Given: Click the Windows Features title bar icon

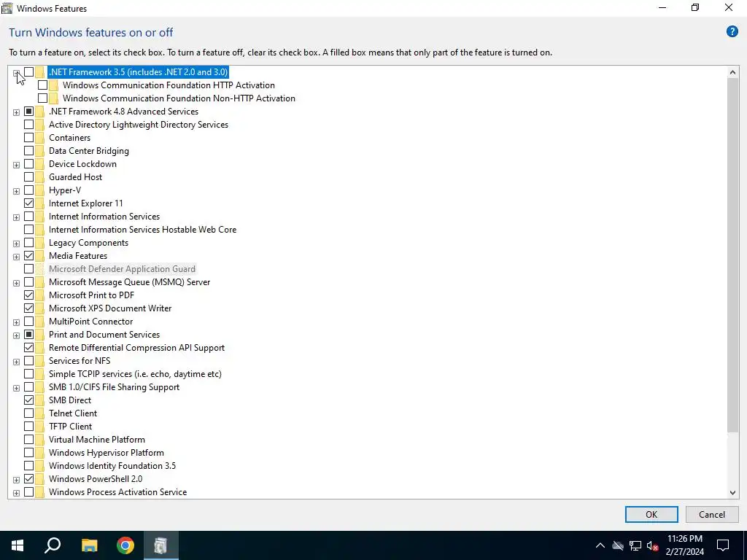Looking at the screenshot, I should pyautogui.click(x=7, y=8).
